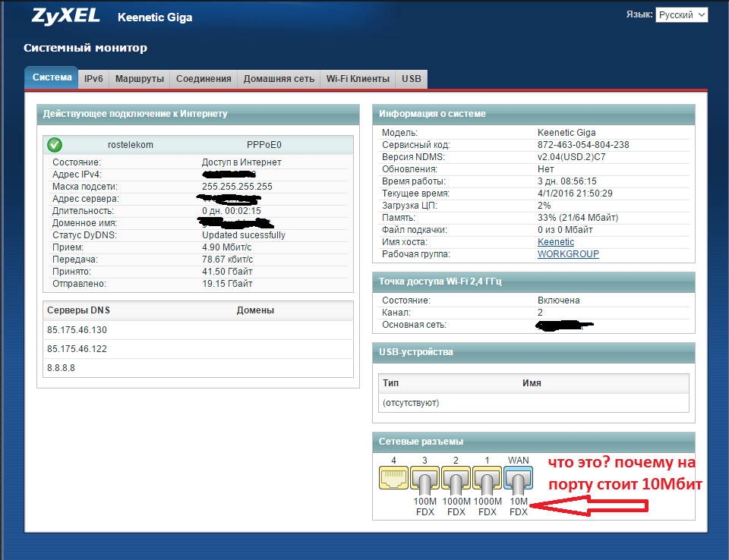This screenshot has width=729, height=560.
Task: Click the rostelekom connection name
Action: [131, 145]
